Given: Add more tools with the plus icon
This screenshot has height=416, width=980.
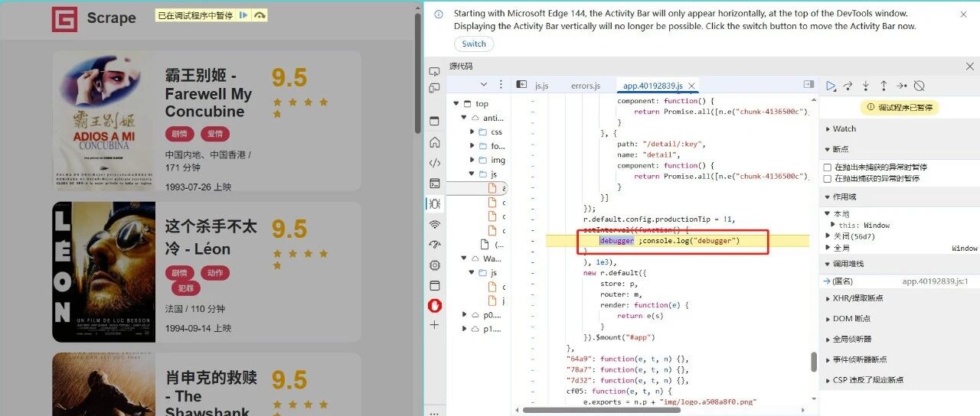Looking at the screenshot, I should click(434, 325).
